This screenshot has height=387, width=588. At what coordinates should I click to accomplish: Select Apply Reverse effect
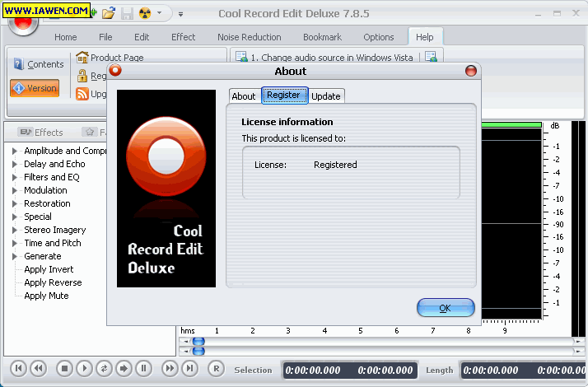tap(53, 282)
